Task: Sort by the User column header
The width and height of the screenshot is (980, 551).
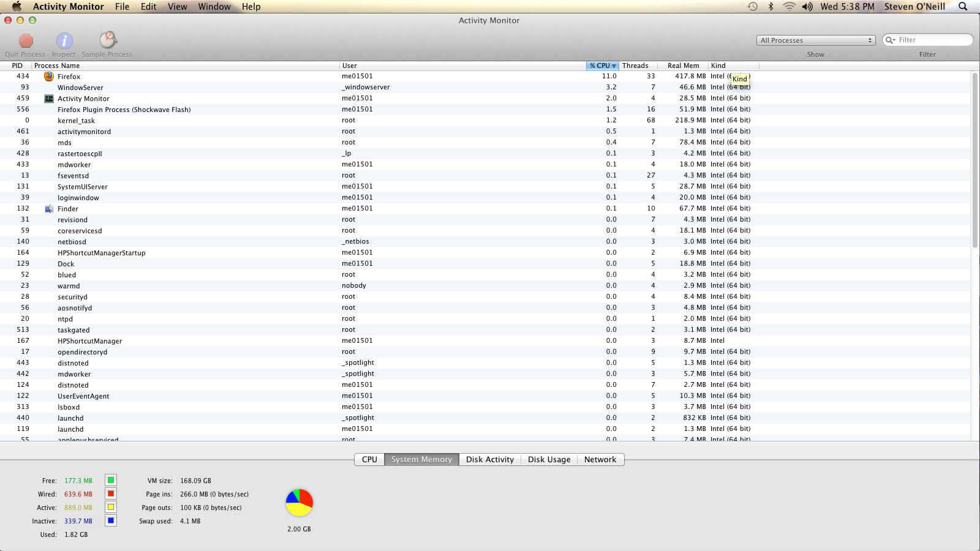Action: tap(463, 66)
